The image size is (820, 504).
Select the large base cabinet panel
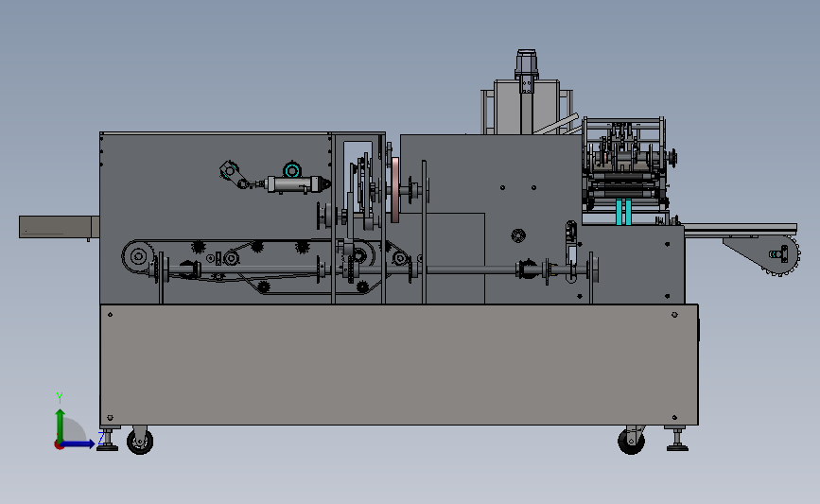point(399,364)
